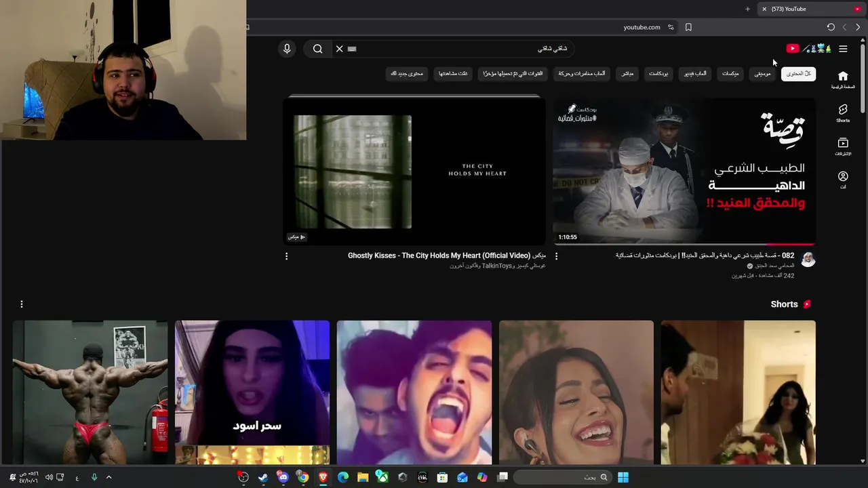Select the 'موسيقى' filter chip
Viewport: 868px width, 488px height.
pyautogui.click(x=763, y=73)
